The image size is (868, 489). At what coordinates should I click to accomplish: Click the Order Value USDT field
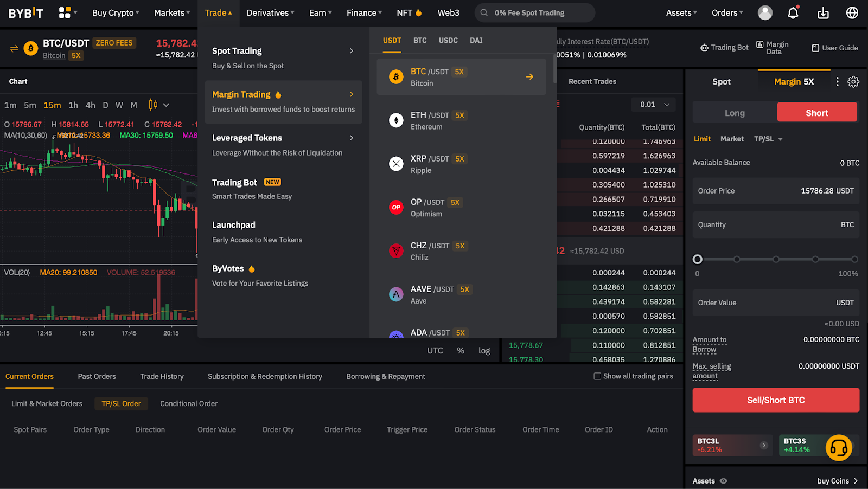[x=776, y=303]
